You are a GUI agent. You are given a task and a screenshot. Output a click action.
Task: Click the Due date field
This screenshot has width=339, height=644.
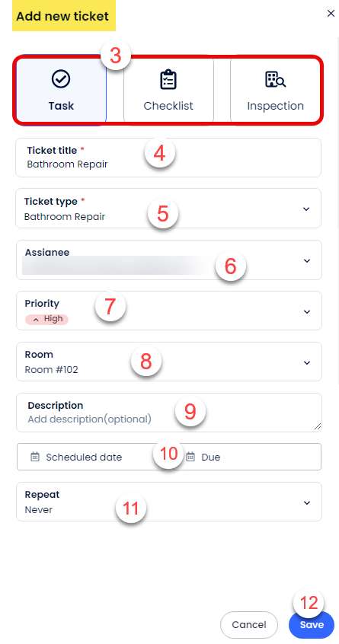pos(251,457)
